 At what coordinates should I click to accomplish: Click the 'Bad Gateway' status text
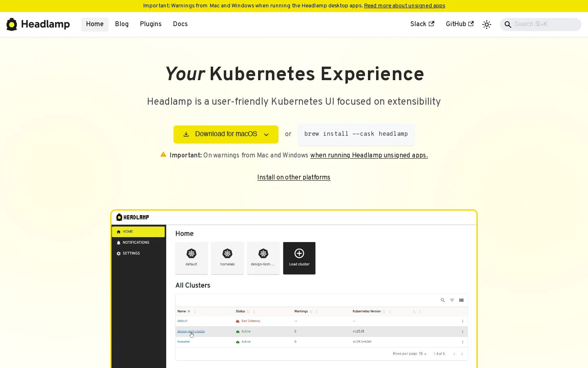click(x=251, y=321)
